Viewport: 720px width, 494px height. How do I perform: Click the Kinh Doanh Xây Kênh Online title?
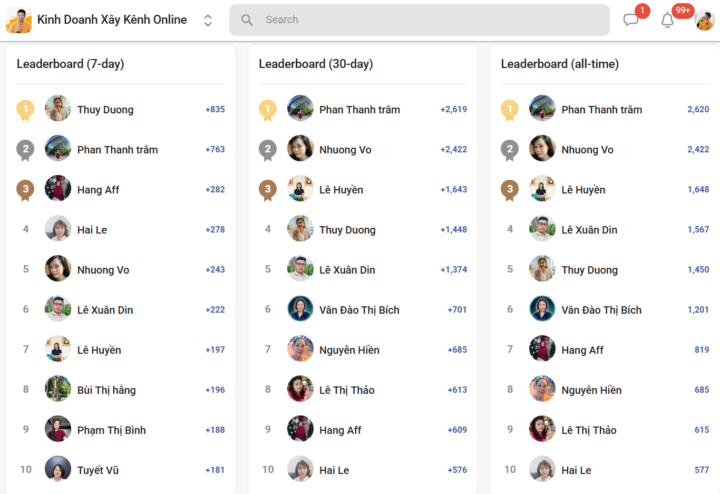112,20
